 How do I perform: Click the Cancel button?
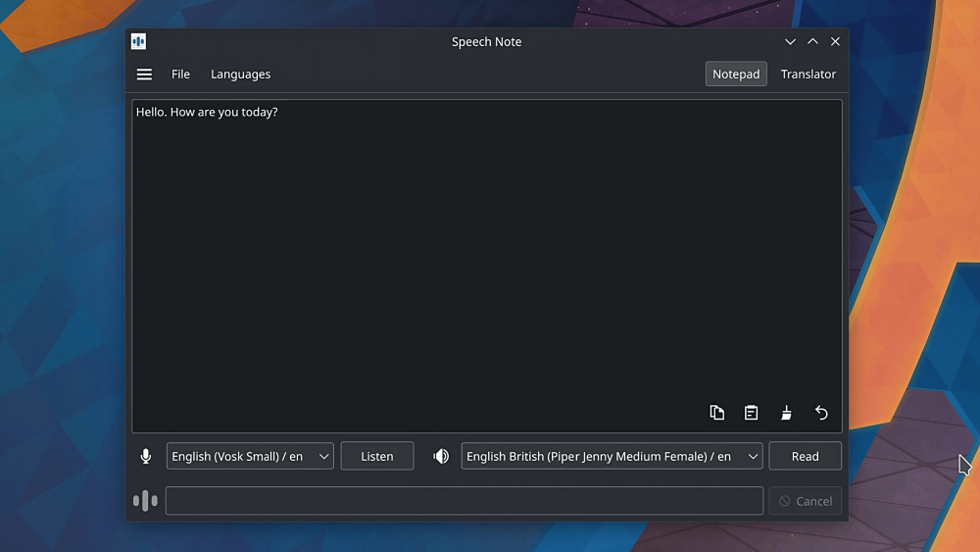coord(805,501)
